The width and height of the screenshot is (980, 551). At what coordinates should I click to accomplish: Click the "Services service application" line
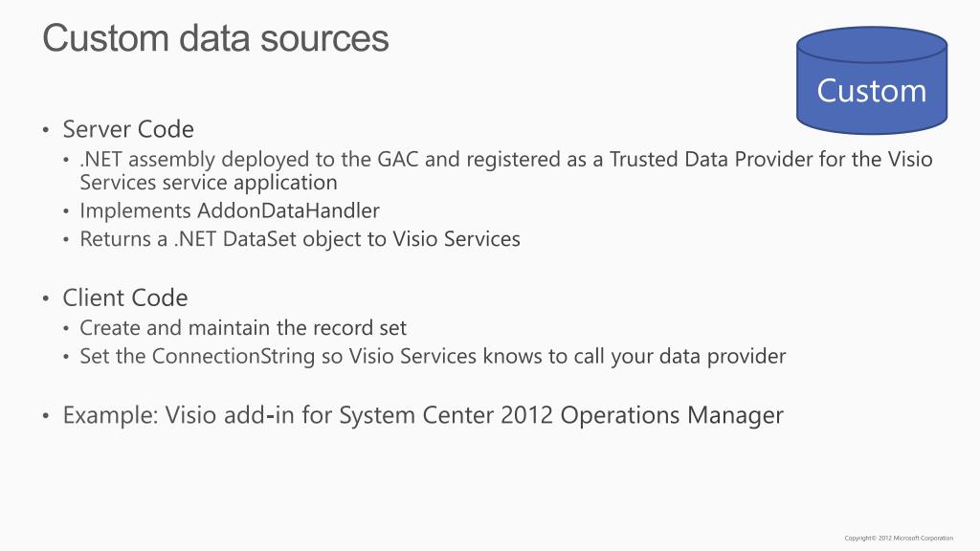(x=209, y=182)
